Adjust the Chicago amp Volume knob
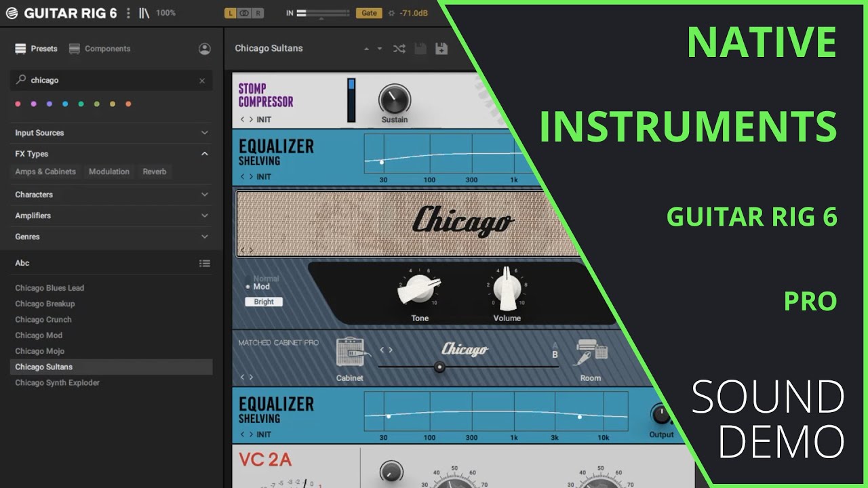The height and width of the screenshot is (488, 868). tap(507, 289)
